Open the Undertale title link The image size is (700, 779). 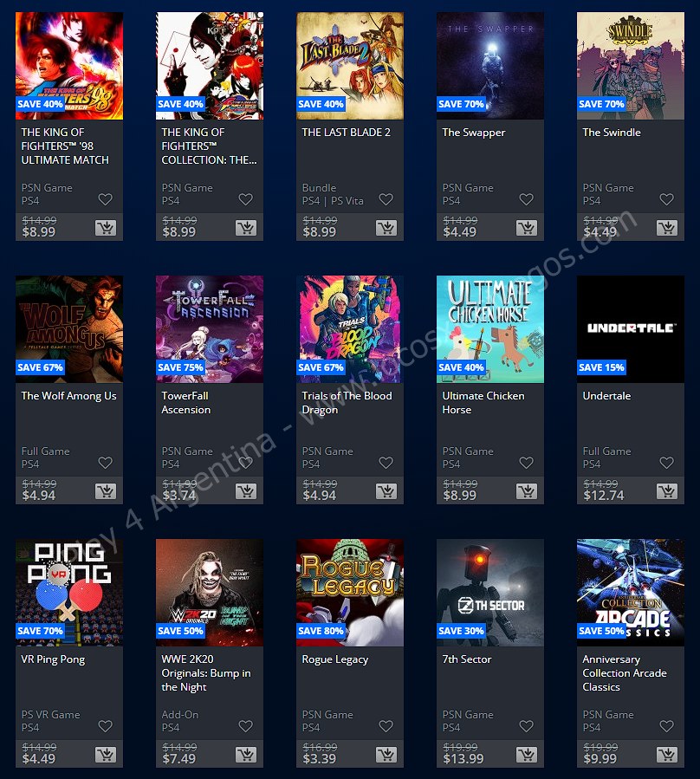(606, 396)
